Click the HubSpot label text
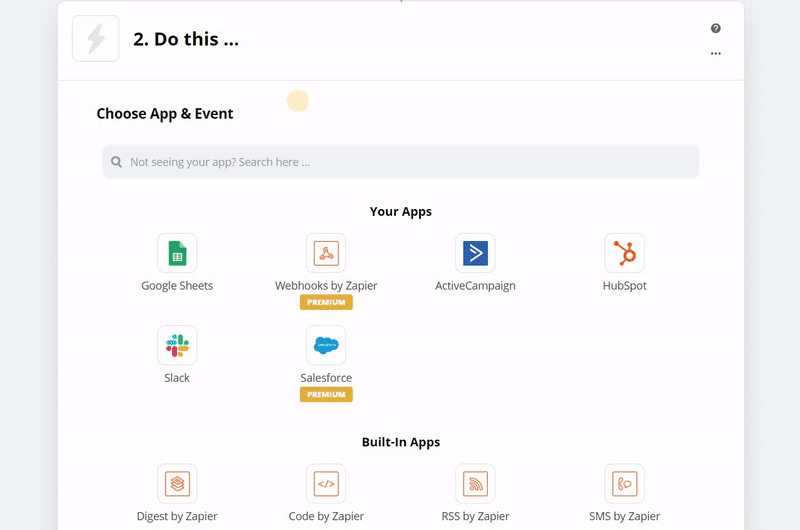The width and height of the screenshot is (800, 530). click(x=624, y=286)
